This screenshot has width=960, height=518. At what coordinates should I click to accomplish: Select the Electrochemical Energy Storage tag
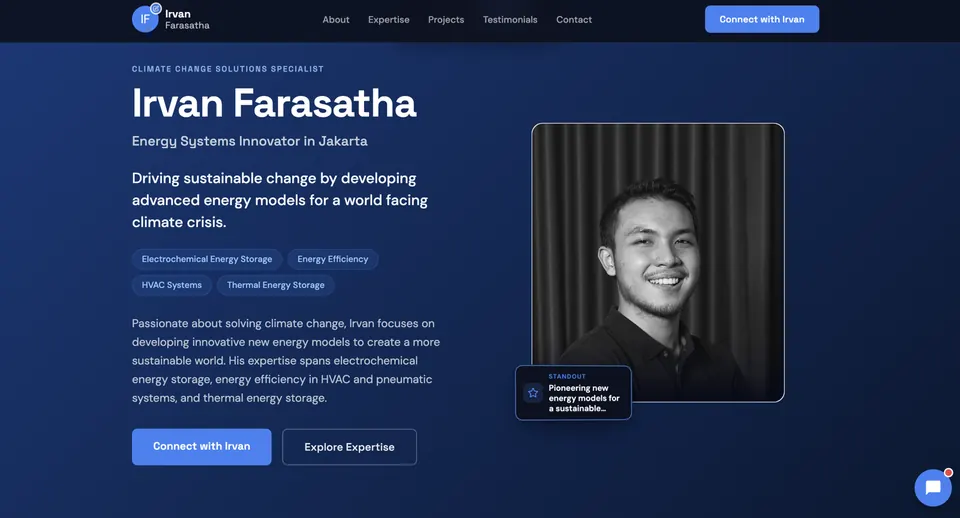[x=207, y=259]
